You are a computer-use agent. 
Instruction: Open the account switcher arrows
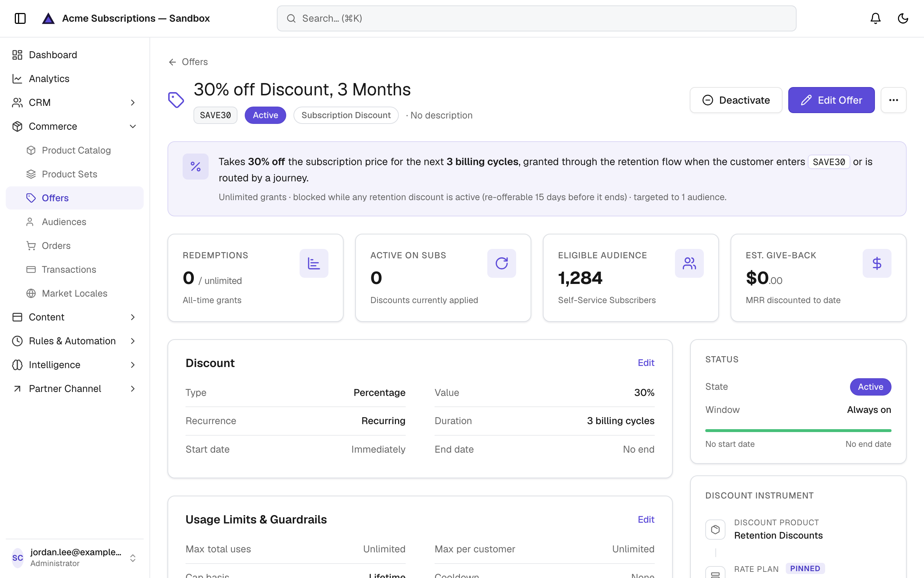[x=132, y=558]
